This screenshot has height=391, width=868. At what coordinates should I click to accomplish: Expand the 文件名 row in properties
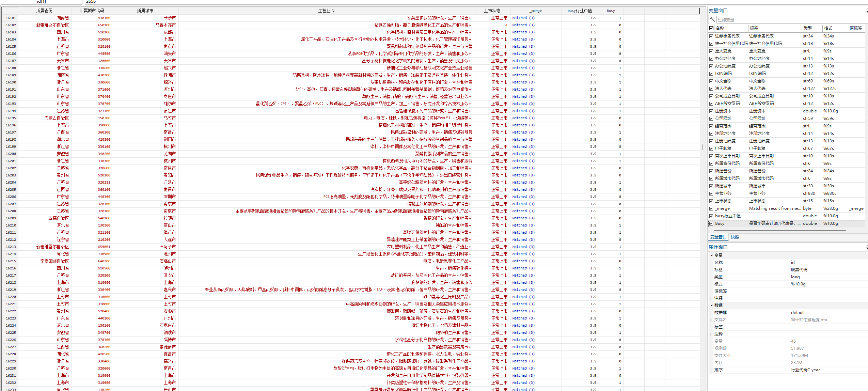[x=711, y=320]
